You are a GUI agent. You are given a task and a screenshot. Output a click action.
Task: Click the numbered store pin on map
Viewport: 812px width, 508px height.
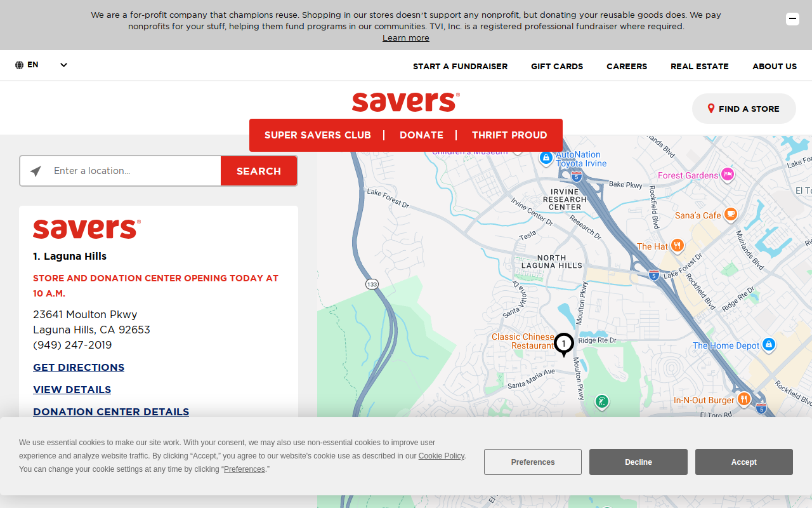point(563,345)
